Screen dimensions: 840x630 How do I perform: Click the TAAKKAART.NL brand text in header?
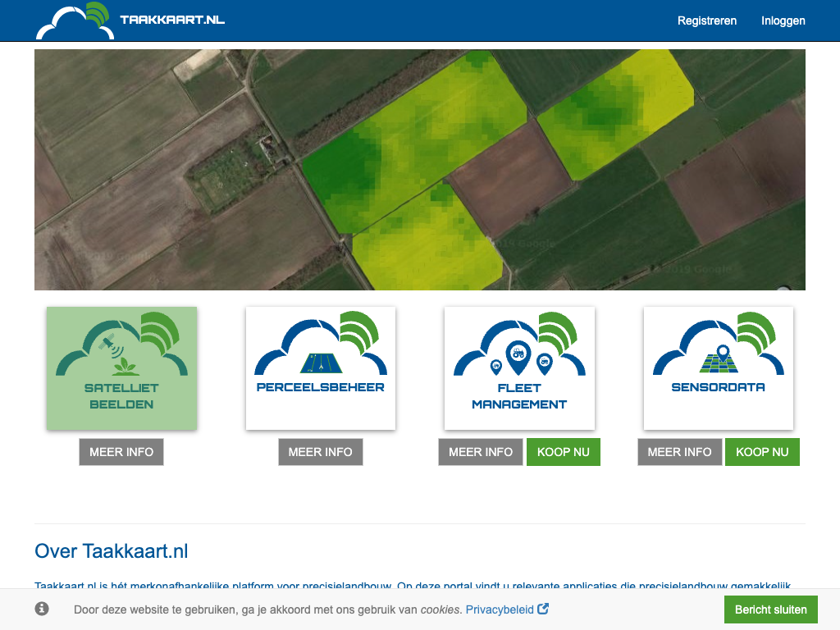(172, 20)
